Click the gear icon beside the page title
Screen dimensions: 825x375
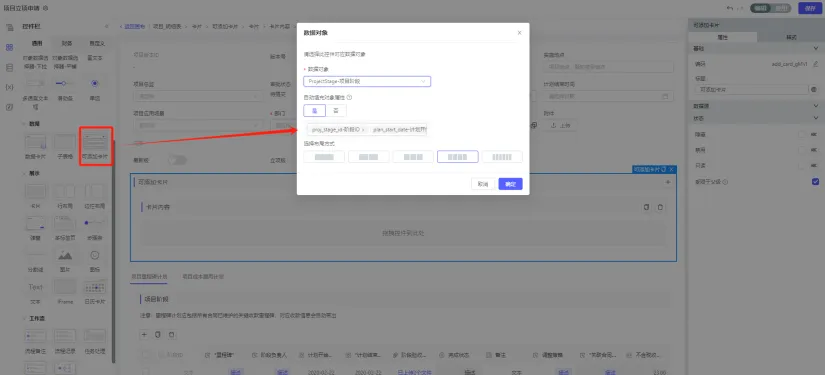tap(46, 8)
